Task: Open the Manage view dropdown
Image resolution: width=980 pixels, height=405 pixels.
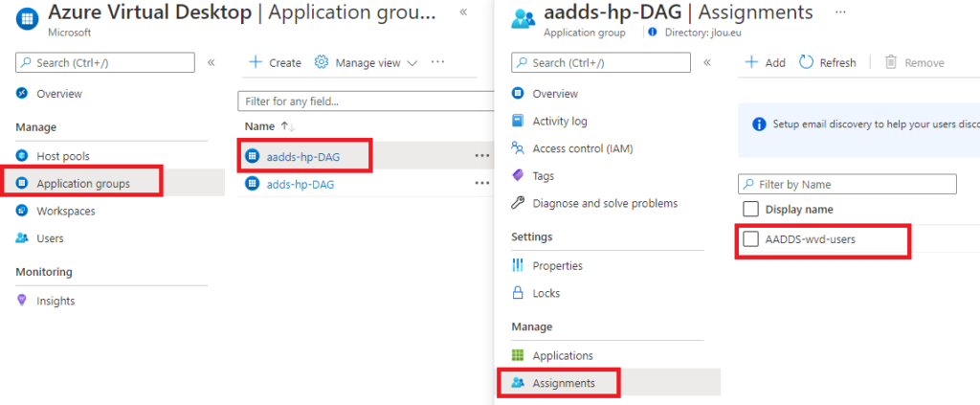Action: (x=367, y=62)
